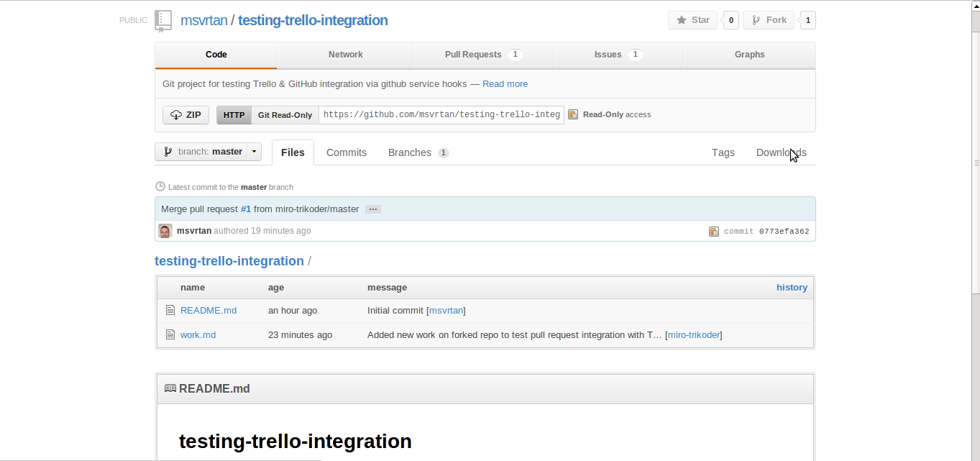Click the file icon for README.md row
Viewport: 980px width, 461px height.
tap(170, 311)
